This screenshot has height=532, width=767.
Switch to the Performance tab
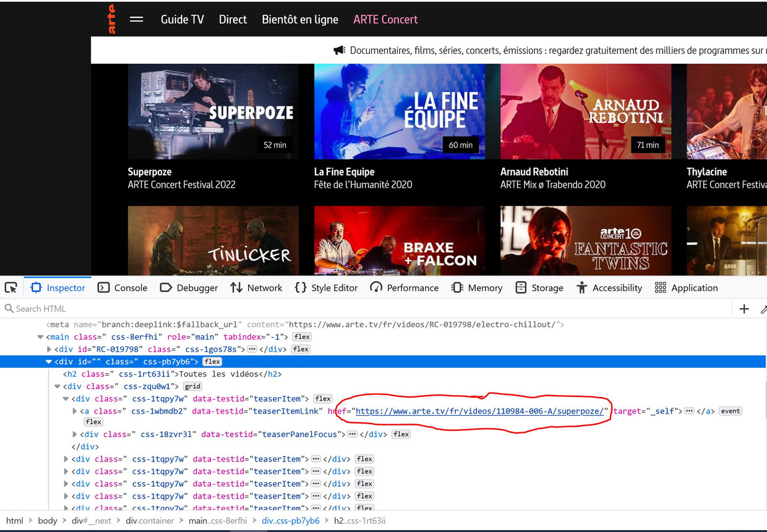pyautogui.click(x=404, y=287)
